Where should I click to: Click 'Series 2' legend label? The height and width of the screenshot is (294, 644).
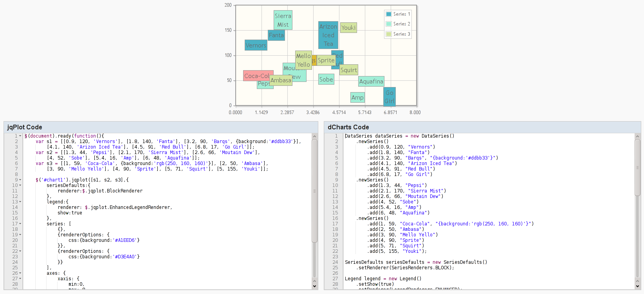pyautogui.click(x=402, y=24)
